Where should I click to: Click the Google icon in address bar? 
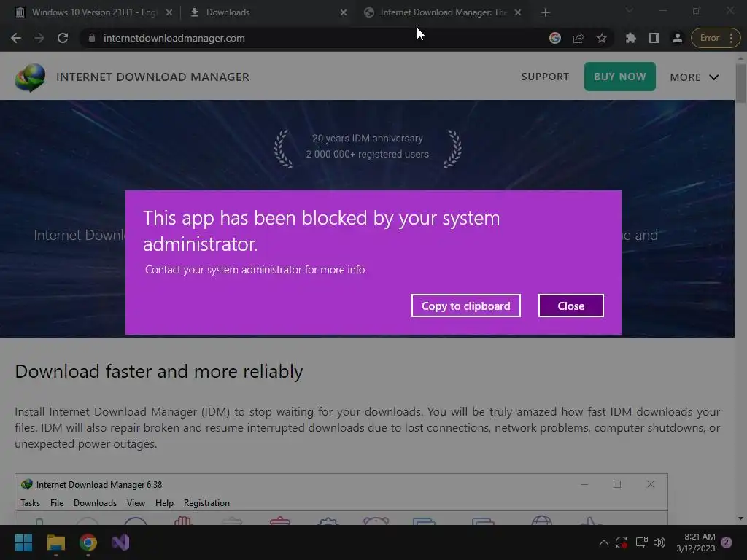555,38
